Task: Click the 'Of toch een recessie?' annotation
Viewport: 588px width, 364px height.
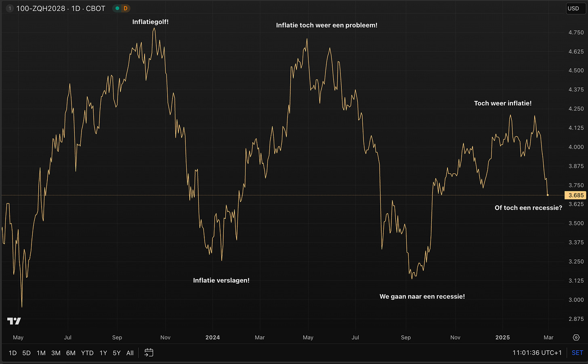Action: pyautogui.click(x=528, y=208)
